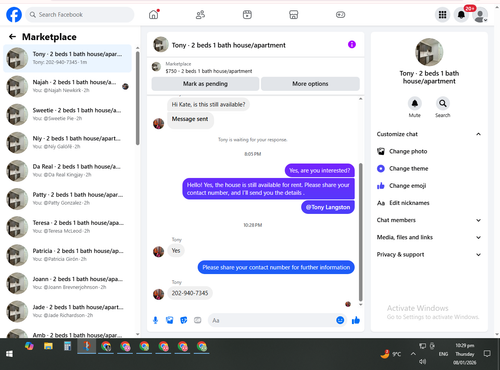Open the account profile menu
Image resolution: width=500 pixels, height=370 pixels.
pyautogui.click(x=480, y=15)
